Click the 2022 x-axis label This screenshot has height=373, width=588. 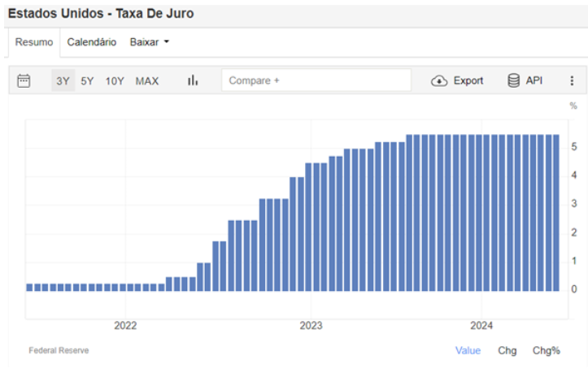[x=125, y=325]
